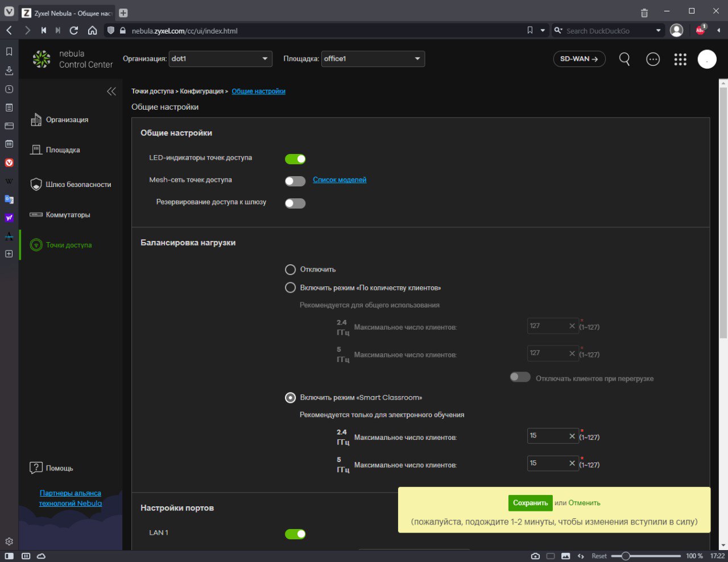Turn off LED-индикаторы точек доступа toggle
The height and width of the screenshot is (562, 728).
(295, 159)
